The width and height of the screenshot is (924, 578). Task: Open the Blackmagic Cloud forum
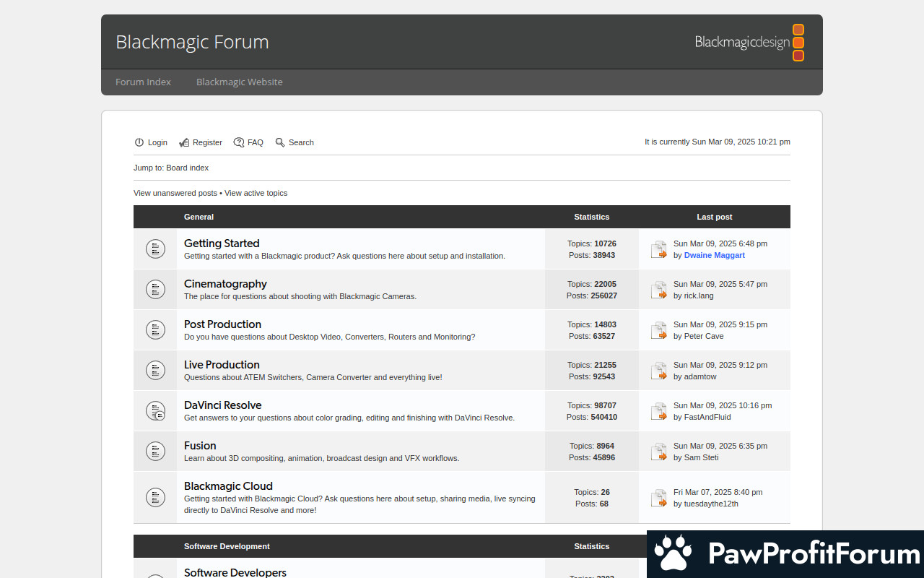pos(228,486)
